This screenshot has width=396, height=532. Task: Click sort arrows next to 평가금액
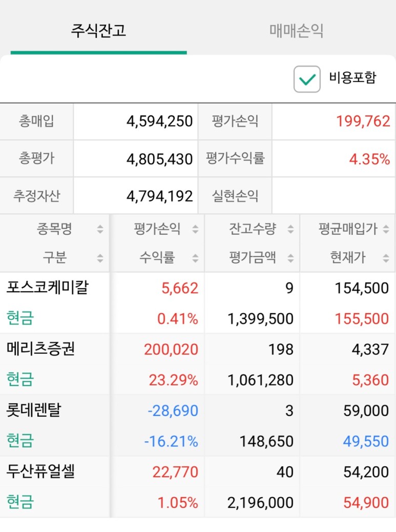pyautogui.click(x=290, y=258)
